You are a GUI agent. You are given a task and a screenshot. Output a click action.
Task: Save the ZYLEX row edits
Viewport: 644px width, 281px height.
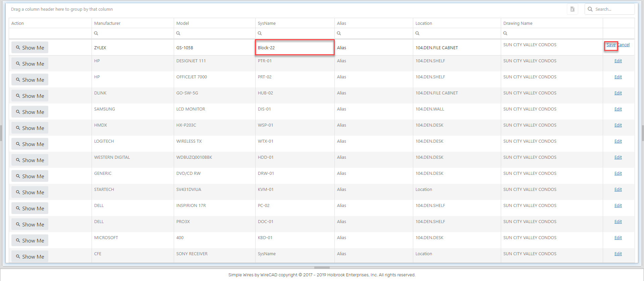click(611, 45)
